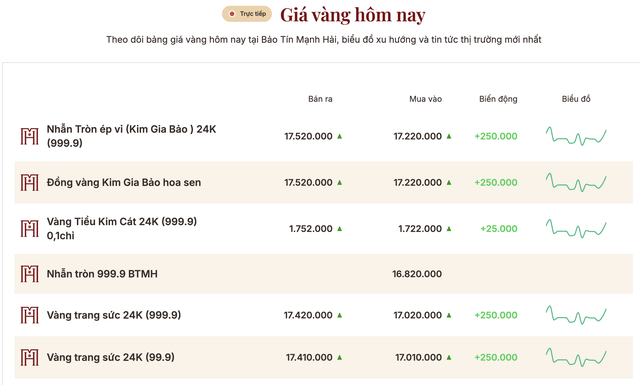Screen dimensions: 640x385
Task: Click the logo icon beside Đồng vàng Kim Gia Bảo
Action: tap(29, 182)
